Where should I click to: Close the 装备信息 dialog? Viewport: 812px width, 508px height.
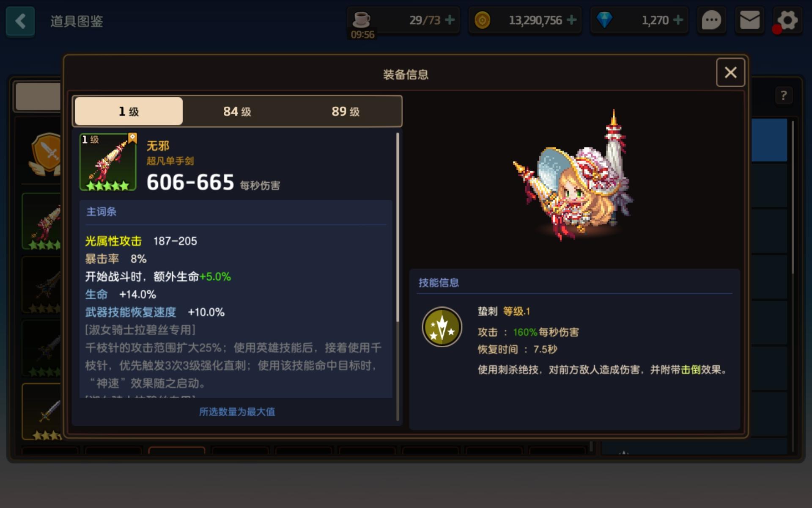tap(730, 72)
